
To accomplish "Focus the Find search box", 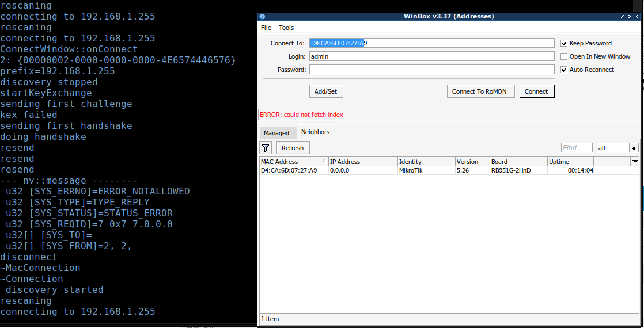I will [x=577, y=148].
